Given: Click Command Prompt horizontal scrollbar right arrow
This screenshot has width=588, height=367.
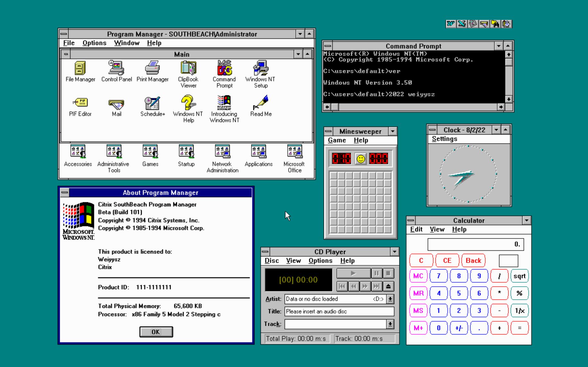Looking at the screenshot, I should pos(501,107).
